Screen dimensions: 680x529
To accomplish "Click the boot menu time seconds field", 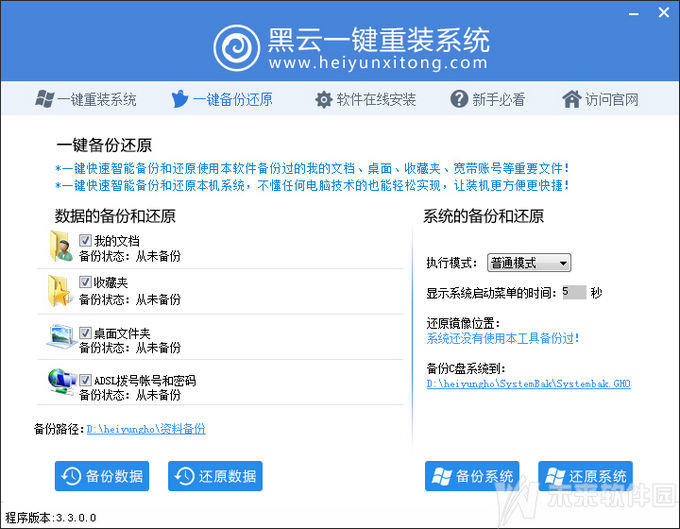I will tap(573, 293).
